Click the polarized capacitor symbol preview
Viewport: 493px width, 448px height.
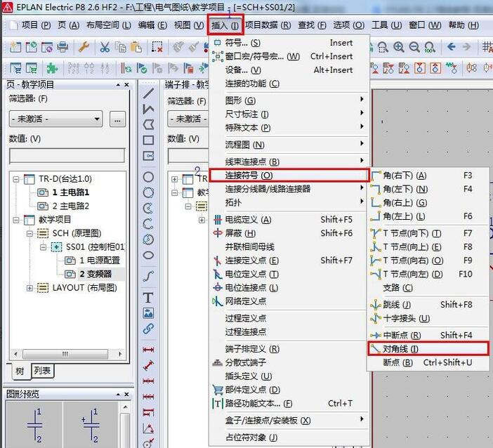pyautogui.click(x=91, y=424)
